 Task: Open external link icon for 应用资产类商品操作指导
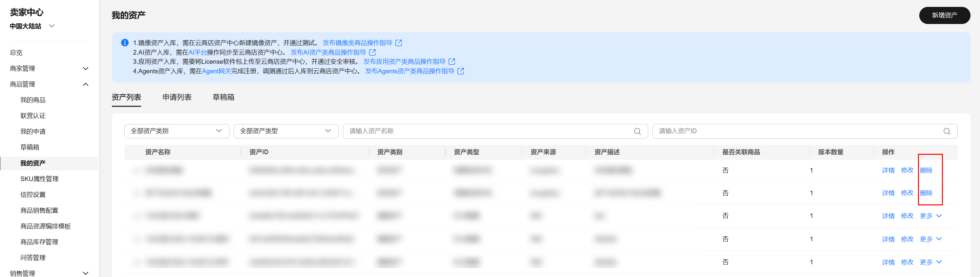452,62
